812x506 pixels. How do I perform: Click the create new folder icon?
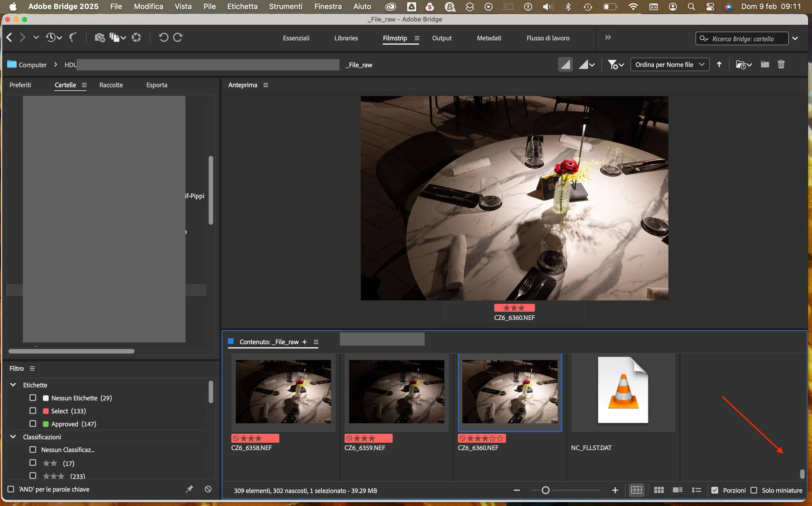tap(765, 64)
